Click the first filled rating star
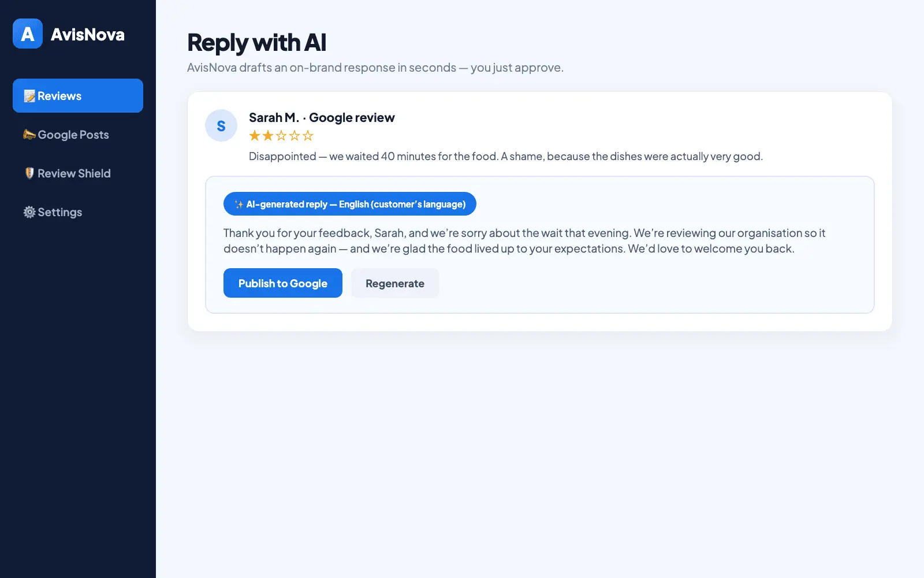This screenshot has width=924, height=578. pos(255,136)
